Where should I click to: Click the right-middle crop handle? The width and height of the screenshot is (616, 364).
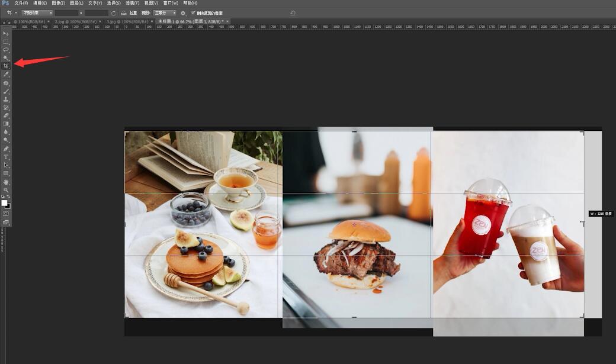tap(583, 223)
